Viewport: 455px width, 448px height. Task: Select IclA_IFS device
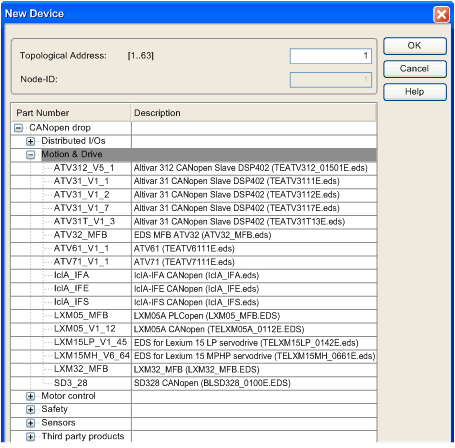coord(71,302)
